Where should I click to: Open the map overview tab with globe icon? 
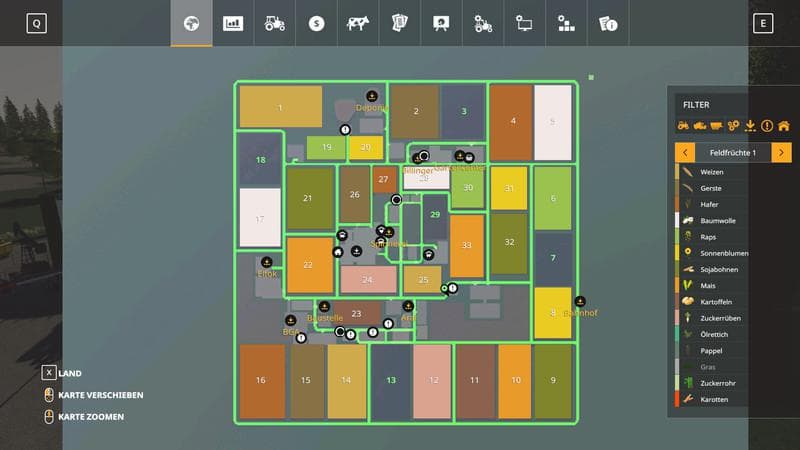coord(191,23)
